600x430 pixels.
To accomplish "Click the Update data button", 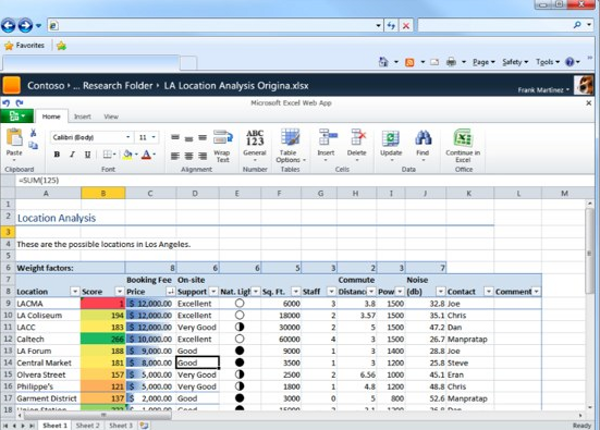I will tap(391, 145).
